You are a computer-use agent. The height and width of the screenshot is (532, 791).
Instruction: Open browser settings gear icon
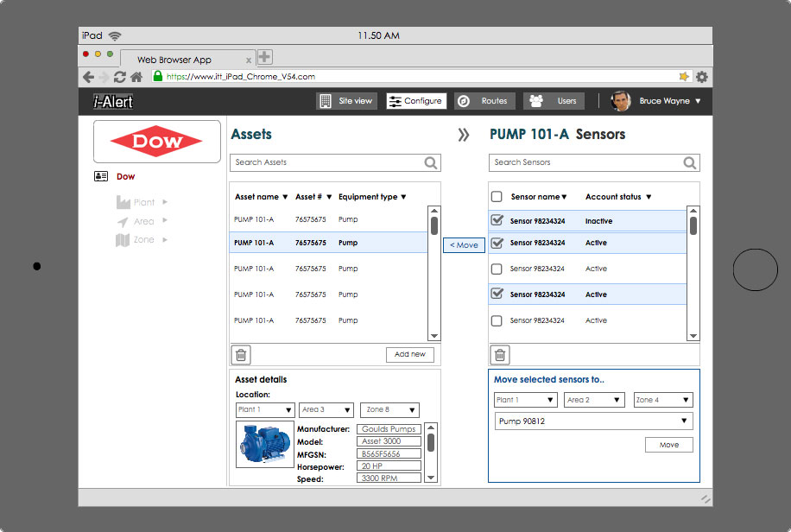coord(702,77)
